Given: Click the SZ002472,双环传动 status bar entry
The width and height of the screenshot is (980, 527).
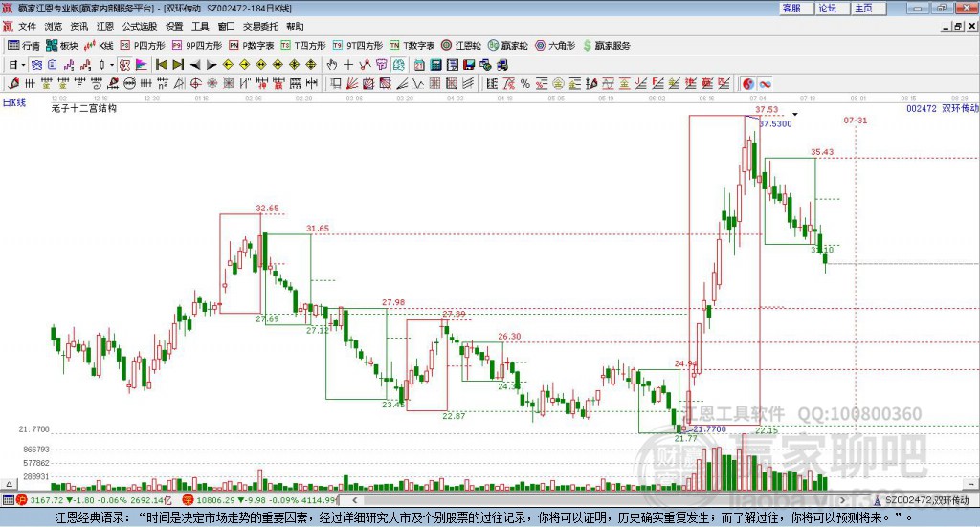Looking at the screenshot, I should (x=922, y=500).
